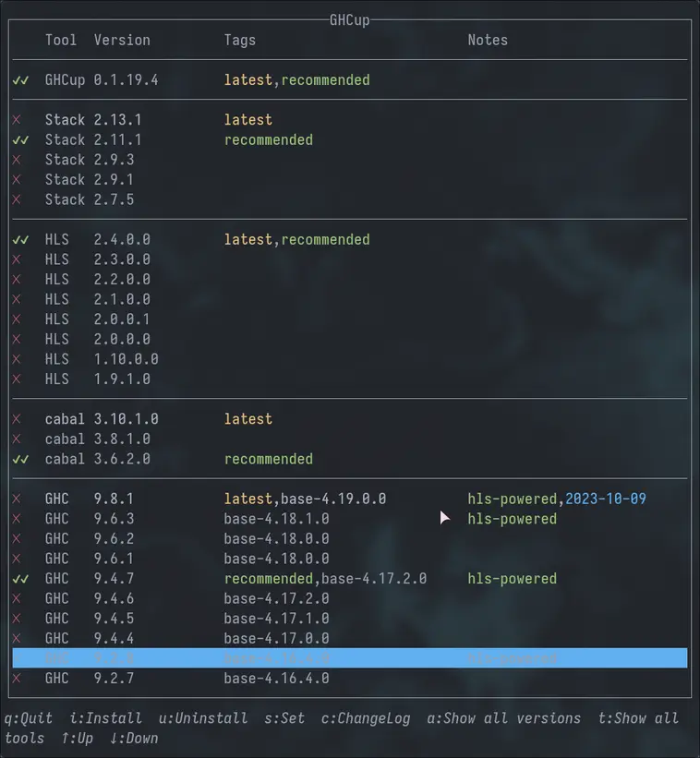Select the Stack 2.9.3 row
700x758 pixels.
89,161
